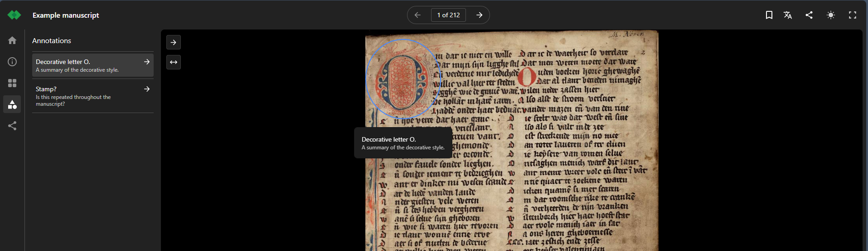
Task: Select the annotations shapes sidebar icon
Action: [x=12, y=104]
